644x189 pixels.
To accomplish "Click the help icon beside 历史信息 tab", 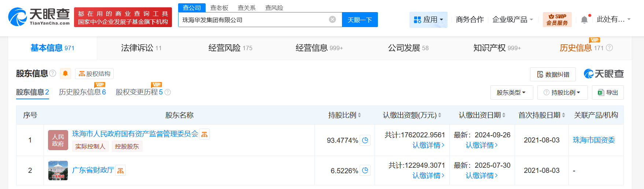I will (609, 48).
